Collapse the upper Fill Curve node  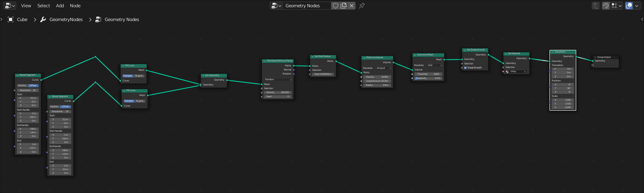click(x=123, y=65)
